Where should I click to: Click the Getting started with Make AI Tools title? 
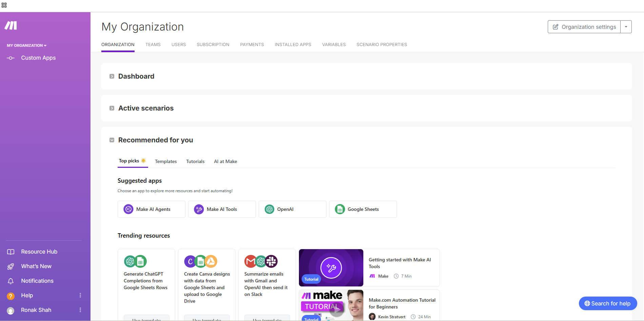[400, 263]
